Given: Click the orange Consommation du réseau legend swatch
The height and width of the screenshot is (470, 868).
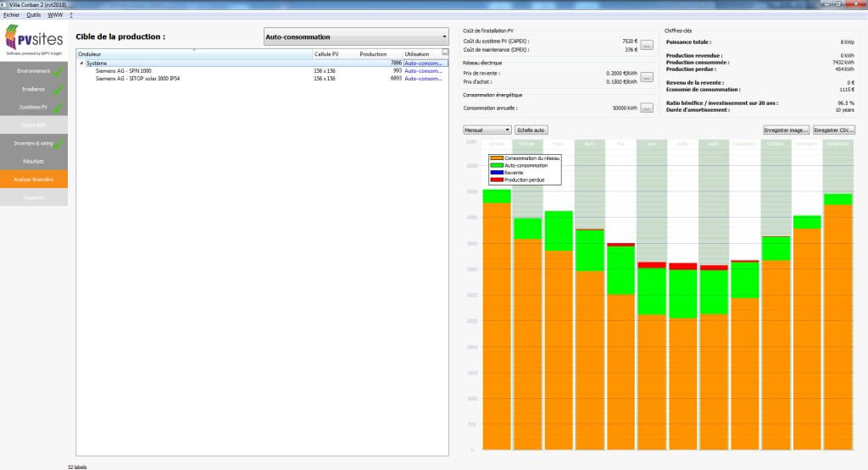Looking at the screenshot, I should click(496, 158).
